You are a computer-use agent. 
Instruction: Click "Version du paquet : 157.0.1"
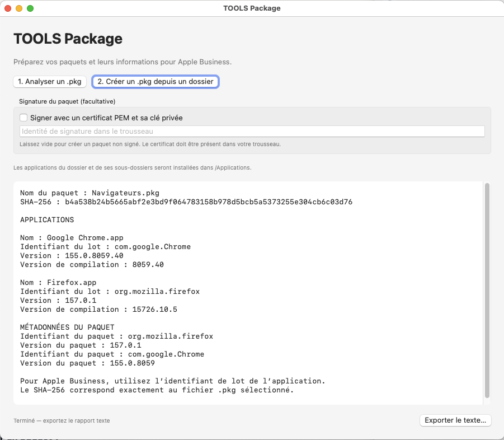tap(81, 345)
